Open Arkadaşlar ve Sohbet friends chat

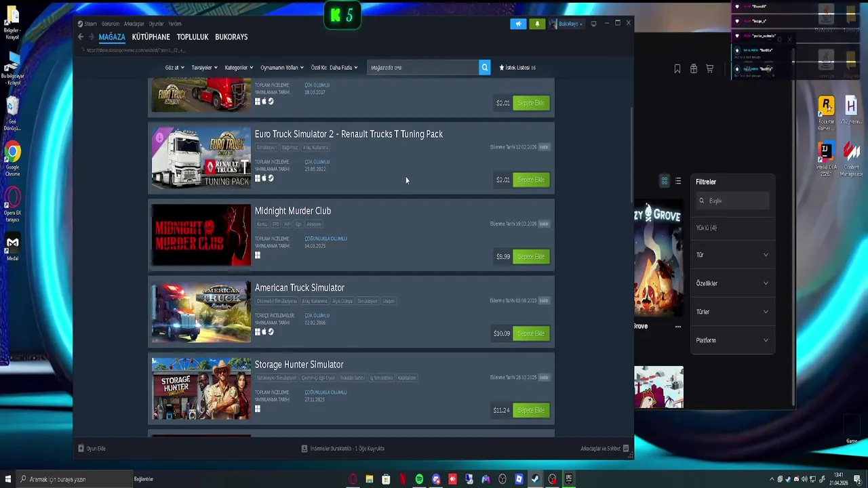604,449
